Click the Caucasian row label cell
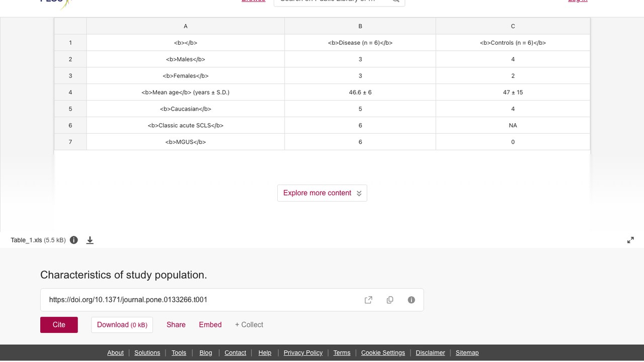The width and height of the screenshot is (644, 362). [x=186, y=109]
